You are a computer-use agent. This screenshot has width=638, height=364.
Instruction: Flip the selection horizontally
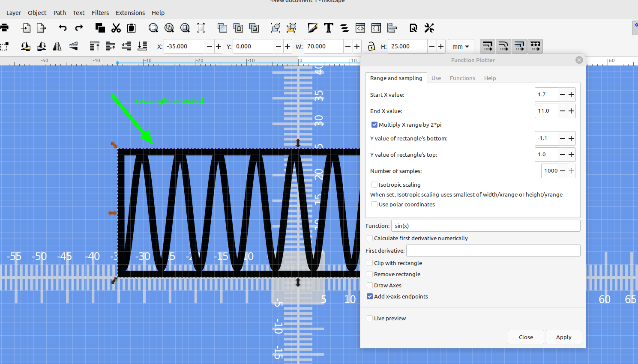pos(57,46)
